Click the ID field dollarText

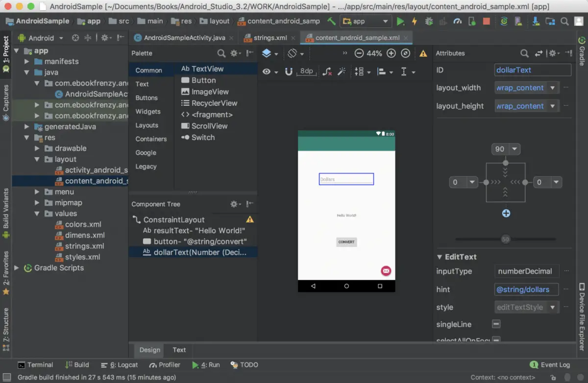coord(533,70)
